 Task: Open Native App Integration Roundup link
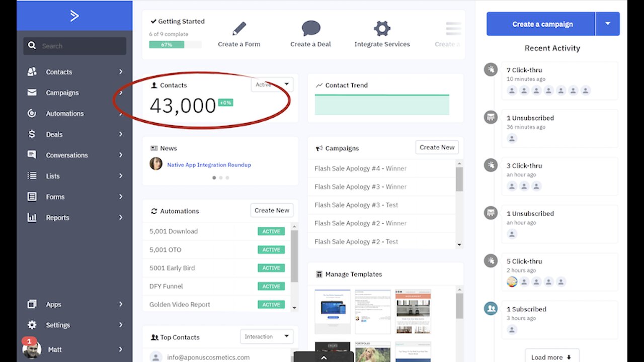pos(209,164)
